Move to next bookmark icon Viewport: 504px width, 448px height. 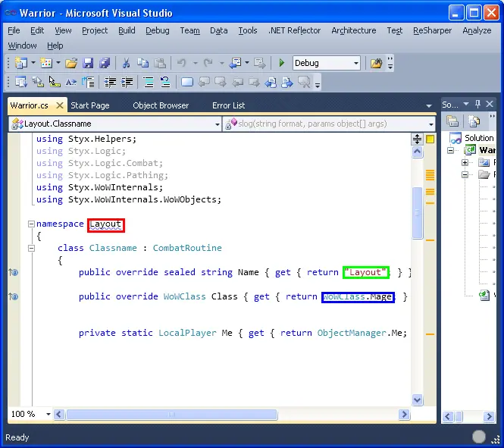pos(221,83)
